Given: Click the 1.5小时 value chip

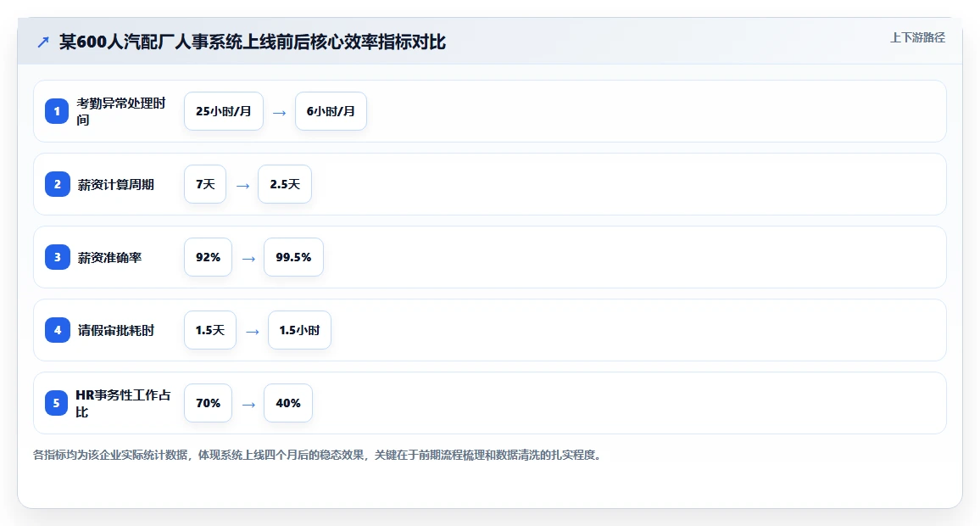Looking at the screenshot, I should pos(299,330).
